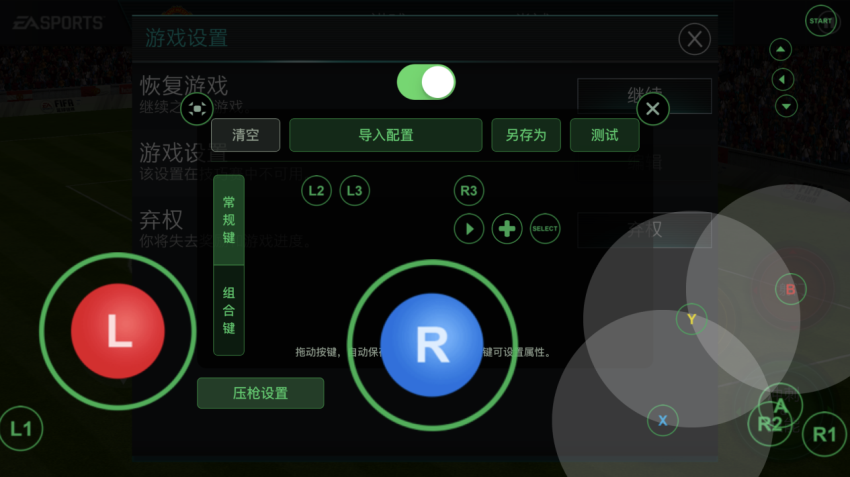Tap the blue X button

[x=662, y=420]
